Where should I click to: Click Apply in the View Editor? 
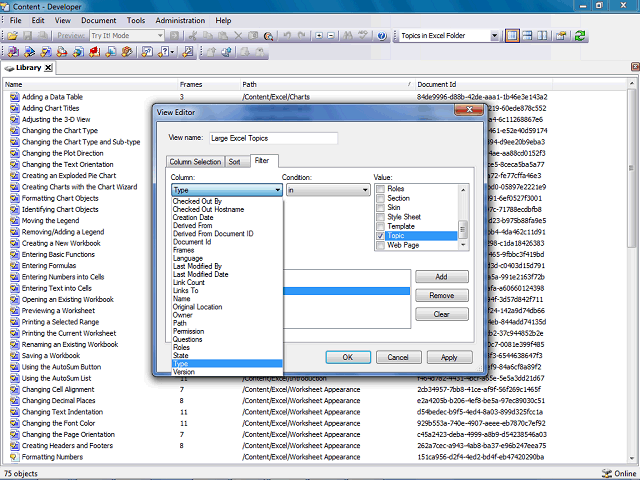(449, 358)
